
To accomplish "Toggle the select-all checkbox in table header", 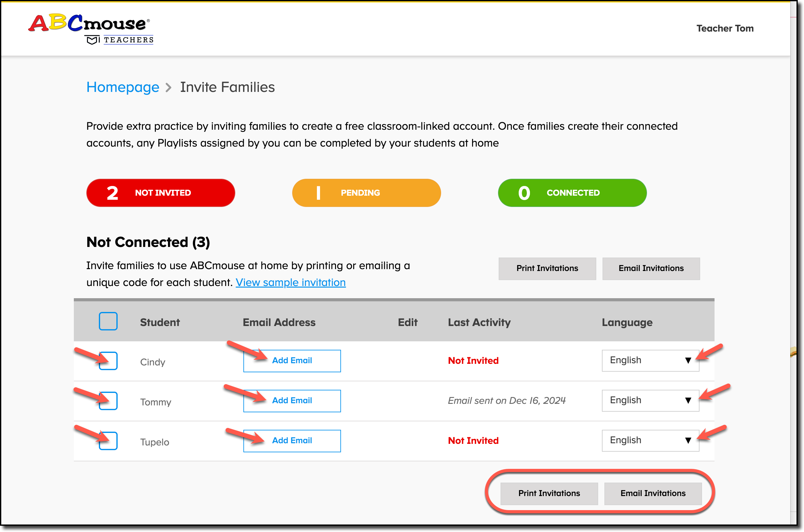I will coord(108,321).
